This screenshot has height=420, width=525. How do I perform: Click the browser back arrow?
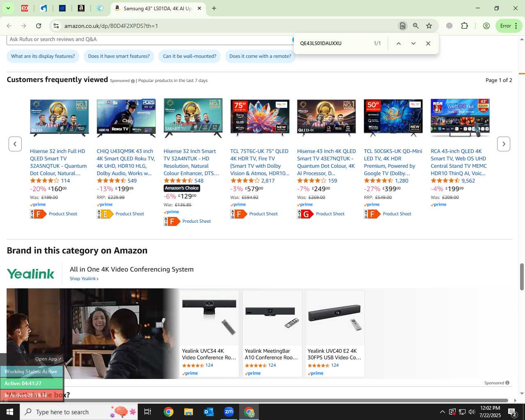(x=9, y=26)
